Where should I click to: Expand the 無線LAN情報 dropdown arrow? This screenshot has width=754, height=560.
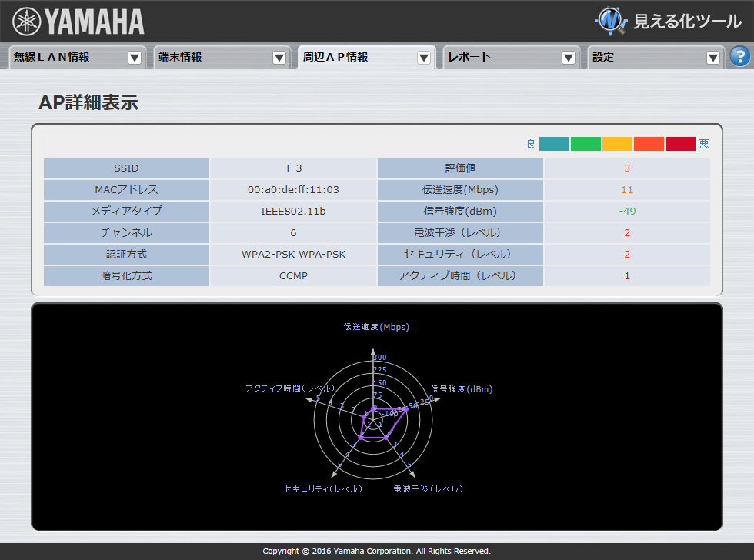(135, 58)
